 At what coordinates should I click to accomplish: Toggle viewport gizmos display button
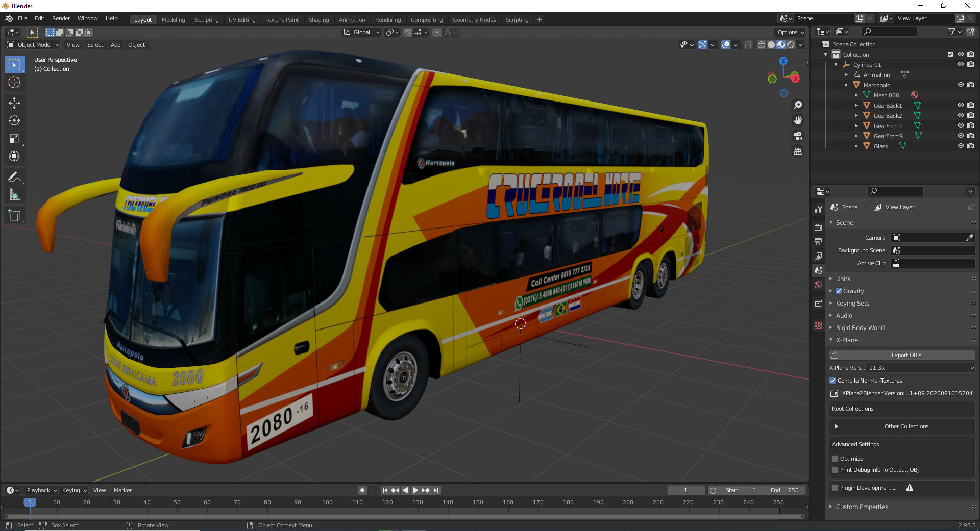tap(703, 45)
